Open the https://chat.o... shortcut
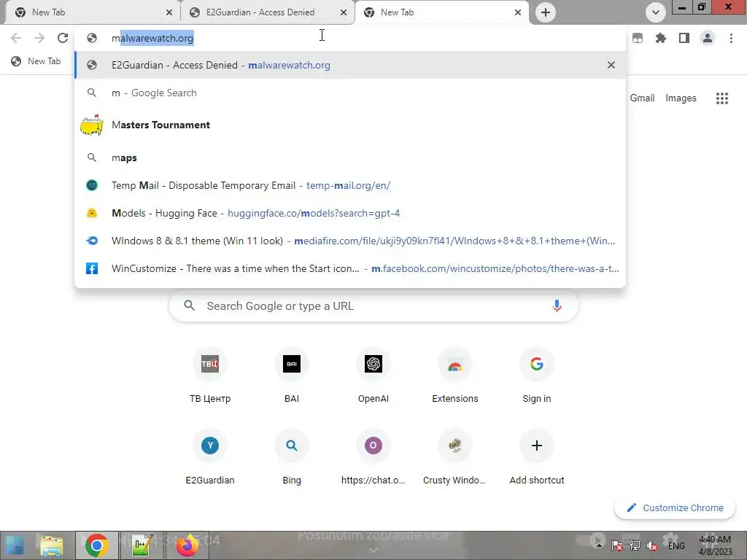 [x=373, y=458]
